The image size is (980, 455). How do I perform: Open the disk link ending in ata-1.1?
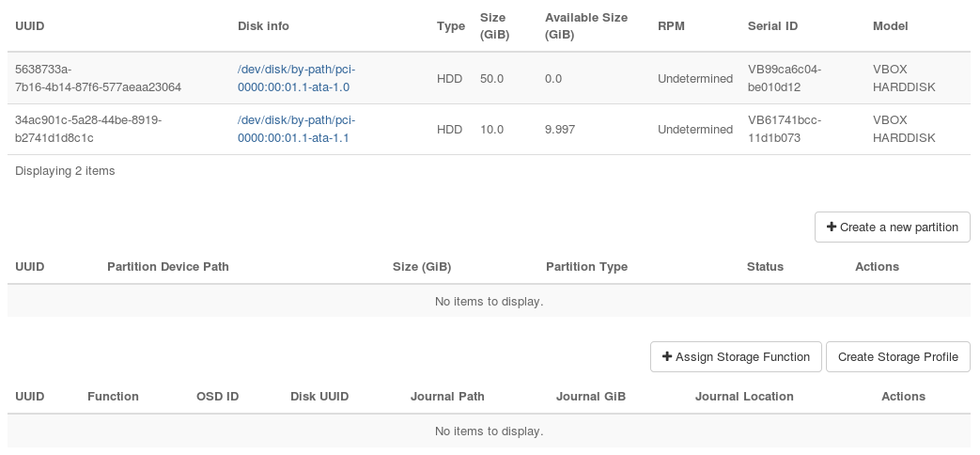(x=296, y=129)
